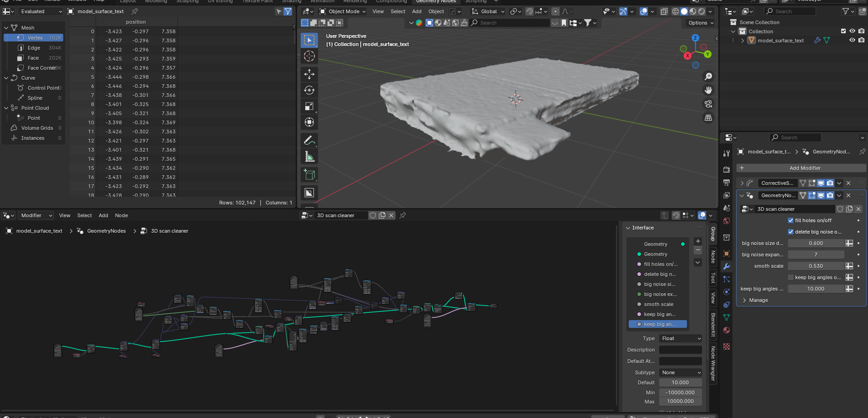Viewport: 868px width, 418px height.
Task: Click the Add Modifier button
Action: (x=801, y=168)
